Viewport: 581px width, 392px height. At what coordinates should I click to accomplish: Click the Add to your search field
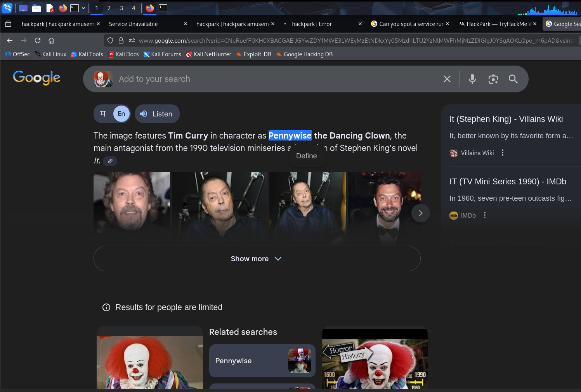point(272,79)
